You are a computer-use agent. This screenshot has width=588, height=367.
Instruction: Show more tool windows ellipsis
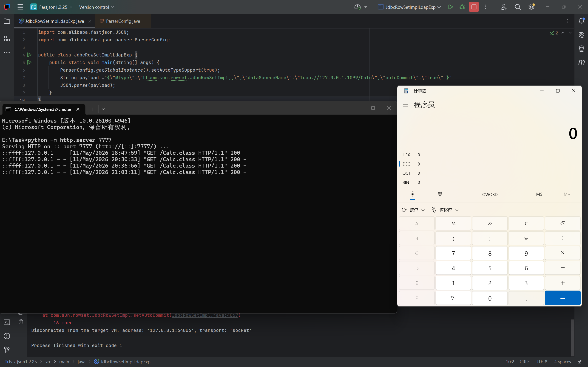[x=7, y=52]
